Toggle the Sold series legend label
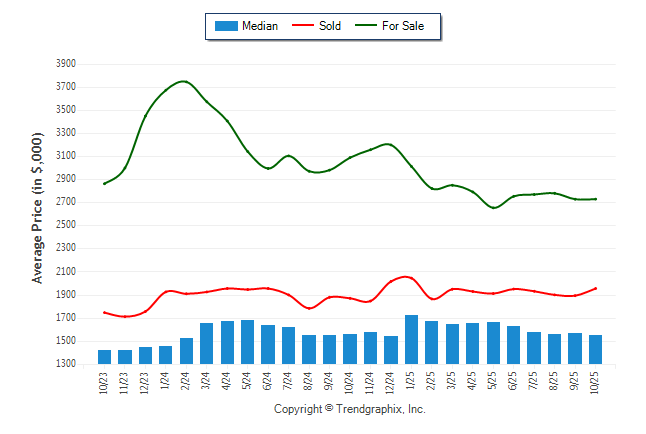646x434 pixels. (x=329, y=26)
